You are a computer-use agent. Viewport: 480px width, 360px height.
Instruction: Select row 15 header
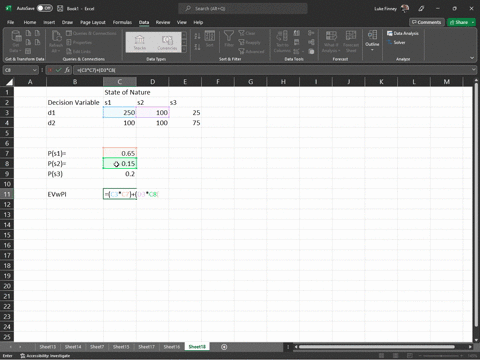point(7,235)
